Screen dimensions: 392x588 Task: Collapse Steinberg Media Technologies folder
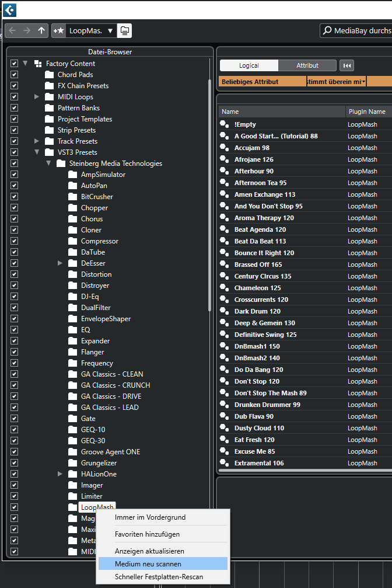click(x=48, y=163)
